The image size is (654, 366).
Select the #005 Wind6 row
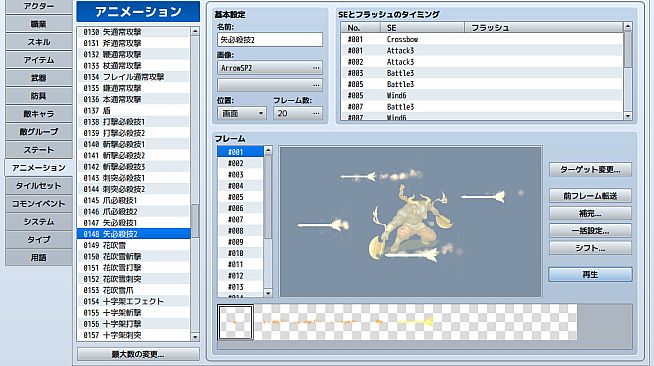click(482, 95)
